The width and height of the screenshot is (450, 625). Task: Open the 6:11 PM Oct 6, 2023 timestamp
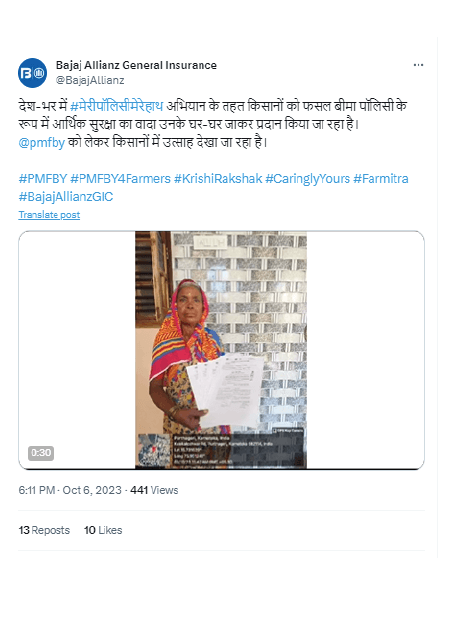[x=70, y=490]
